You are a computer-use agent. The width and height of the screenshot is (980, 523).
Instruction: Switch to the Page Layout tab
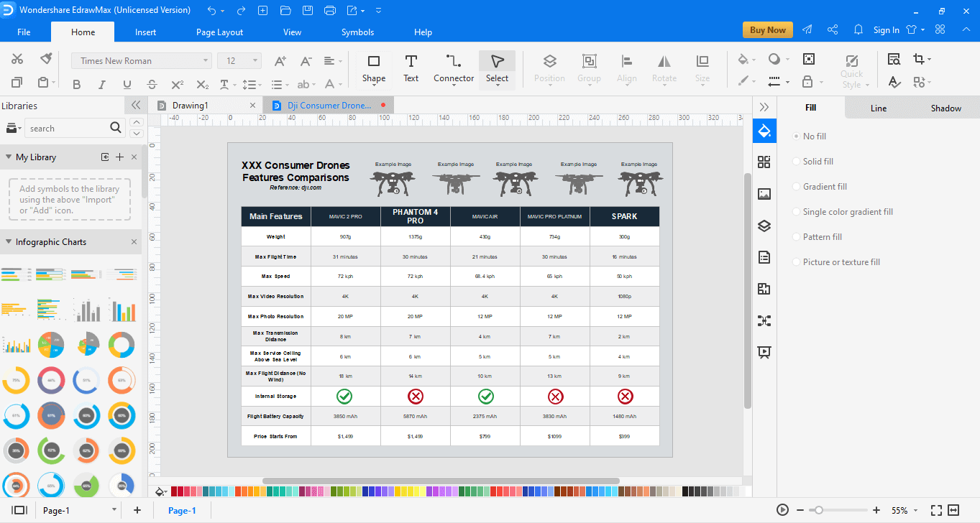tap(219, 32)
